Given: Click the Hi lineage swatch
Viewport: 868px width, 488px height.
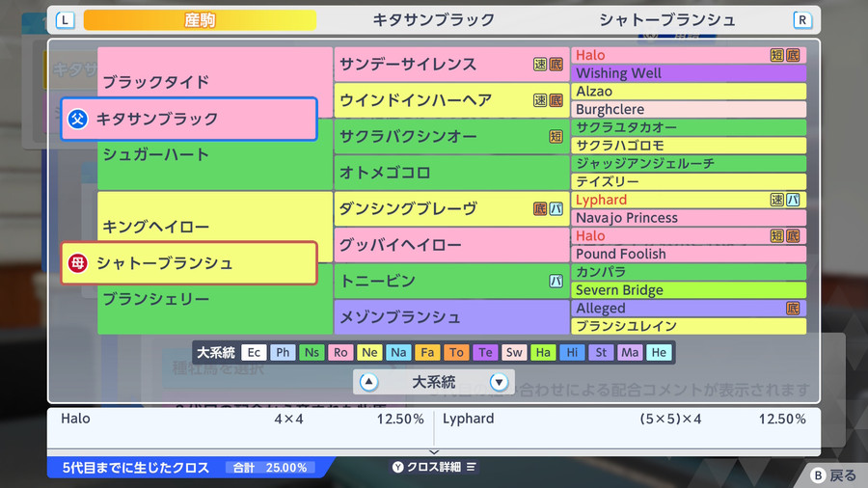Looking at the screenshot, I should 572,352.
